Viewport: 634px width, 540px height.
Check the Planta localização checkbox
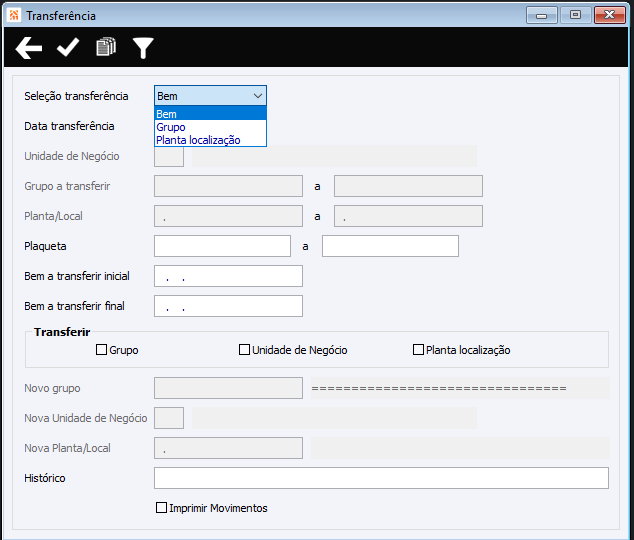(418, 350)
